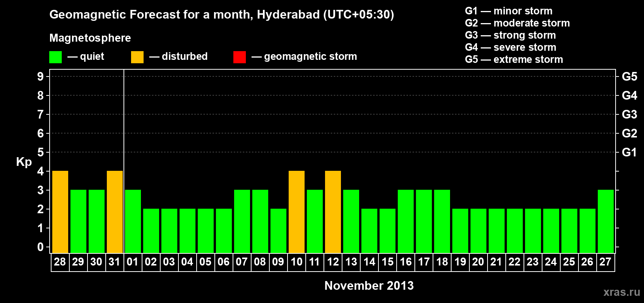Click date label 12 on the axis
Image resolution: width=644 pixels, height=303 pixels.
tap(333, 262)
